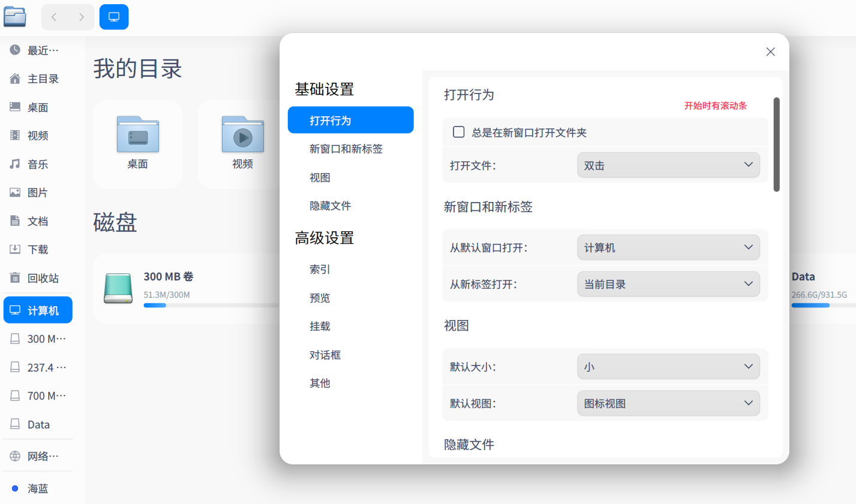
Task: Click the forward navigation arrow
Action: click(x=81, y=17)
